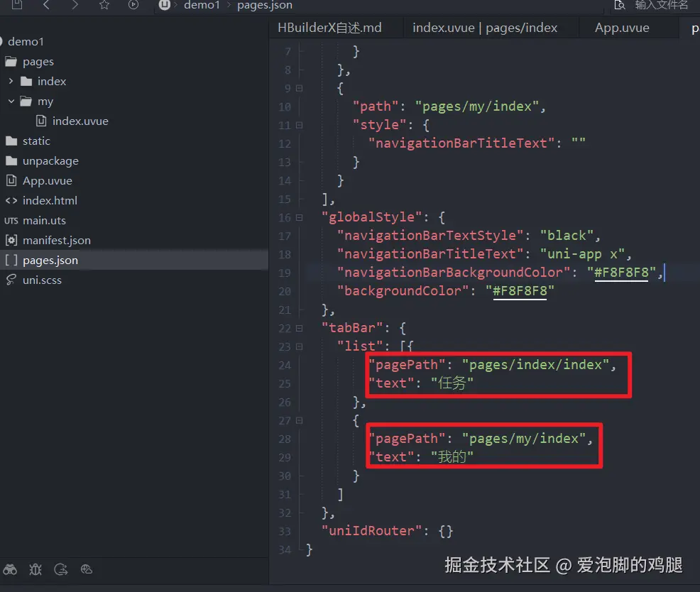
Task: Fold the style block at line 11
Action: [x=299, y=125]
